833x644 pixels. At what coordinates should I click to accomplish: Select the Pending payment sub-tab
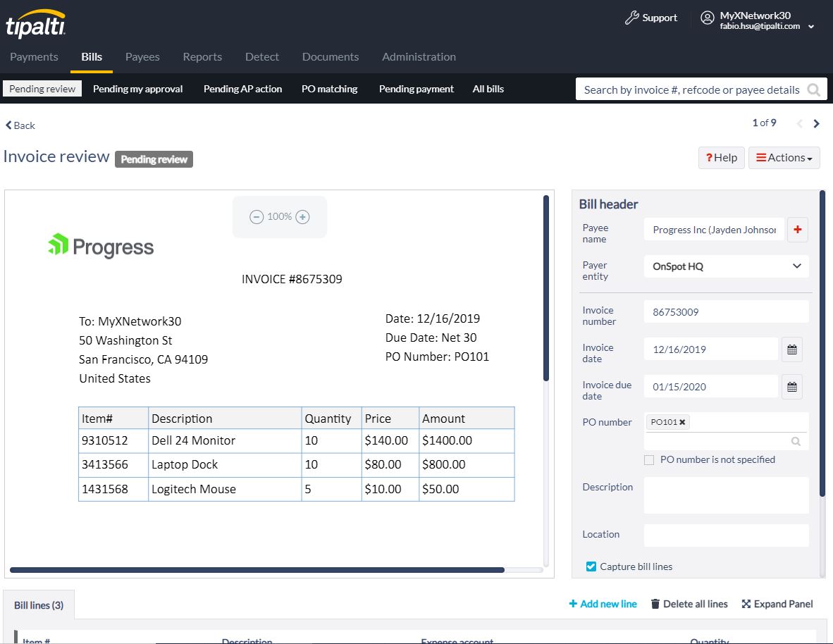pos(416,89)
